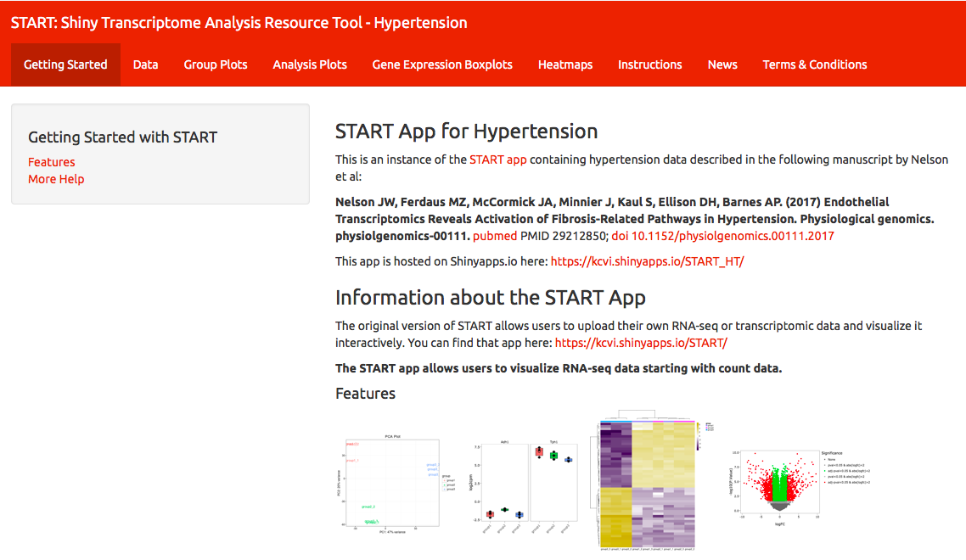Open the pubmed citation link
This screenshot has width=966, height=560.
coord(495,236)
